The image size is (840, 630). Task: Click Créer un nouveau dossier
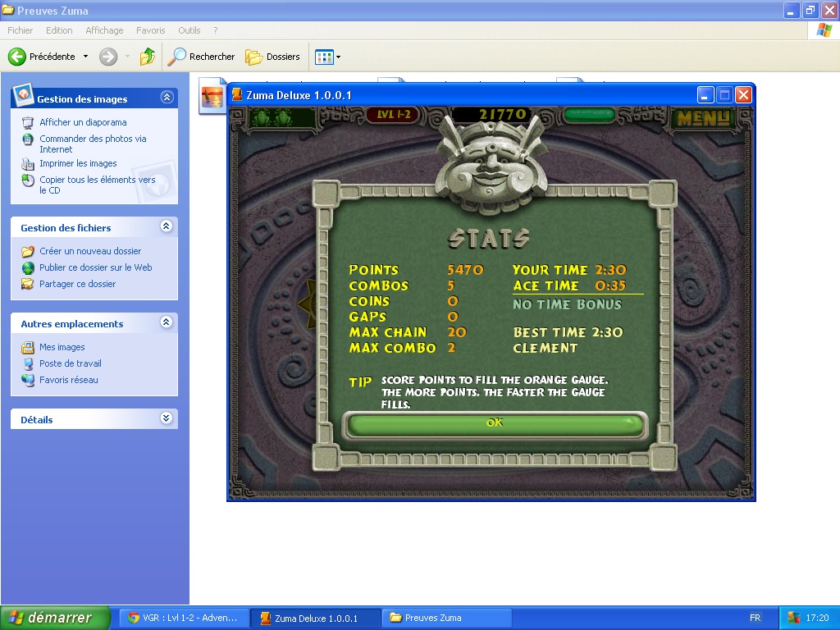90,251
